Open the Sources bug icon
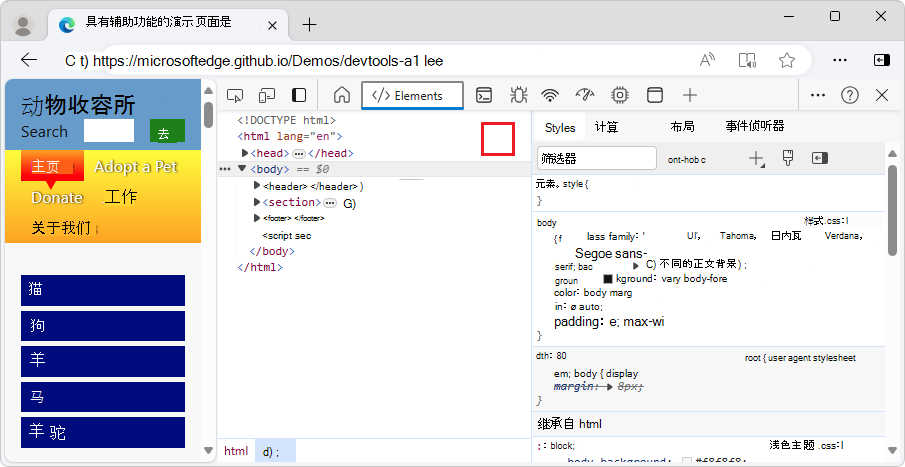This screenshot has width=905, height=467. [518, 96]
